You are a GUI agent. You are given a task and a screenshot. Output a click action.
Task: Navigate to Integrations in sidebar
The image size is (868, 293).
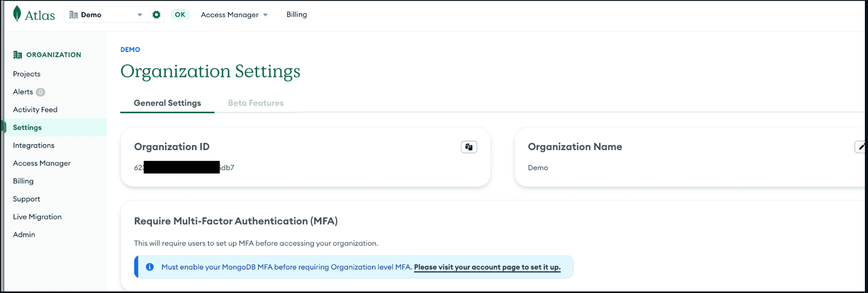[x=33, y=145]
